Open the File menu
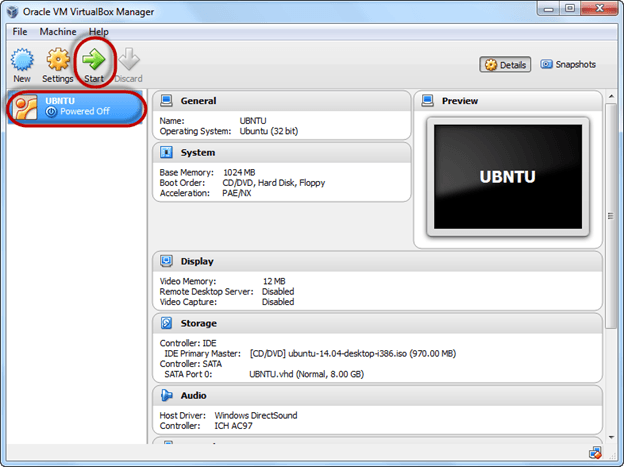This screenshot has height=467, width=624. click(x=20, y=32)
